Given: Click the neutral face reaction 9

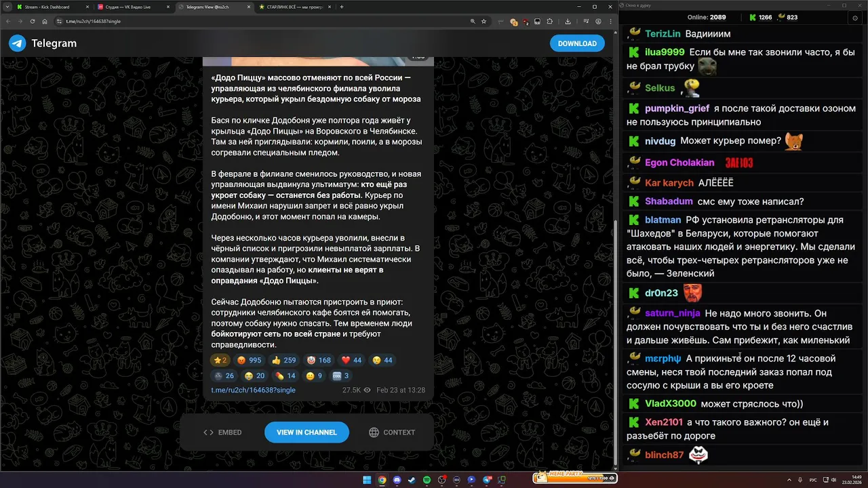Looking at the screenshot, I should (x=314, y=376).
